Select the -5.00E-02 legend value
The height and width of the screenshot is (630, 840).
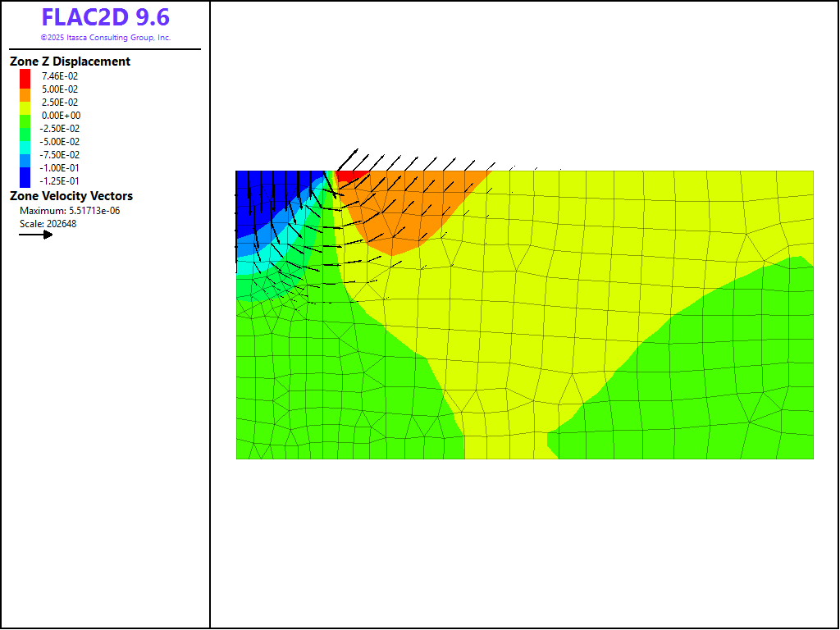[x=61, y=142]
